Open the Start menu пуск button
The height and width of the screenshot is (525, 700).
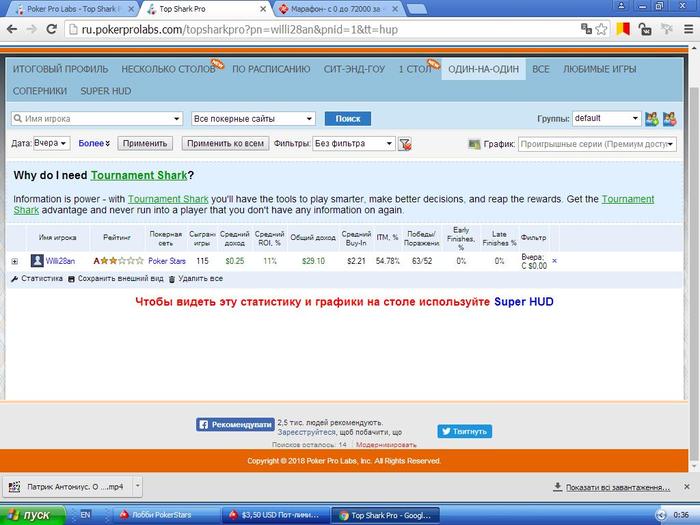(x=32, y=515)
